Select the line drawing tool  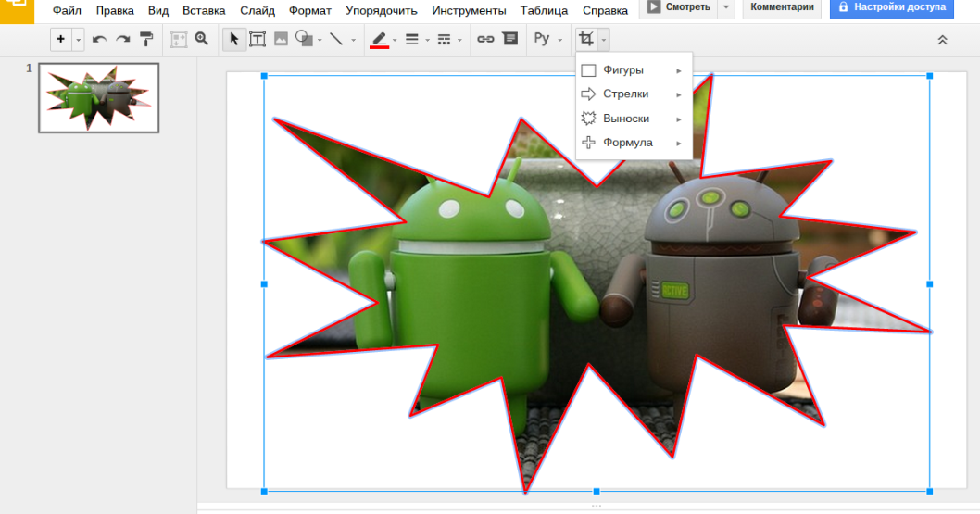(336, 39)
